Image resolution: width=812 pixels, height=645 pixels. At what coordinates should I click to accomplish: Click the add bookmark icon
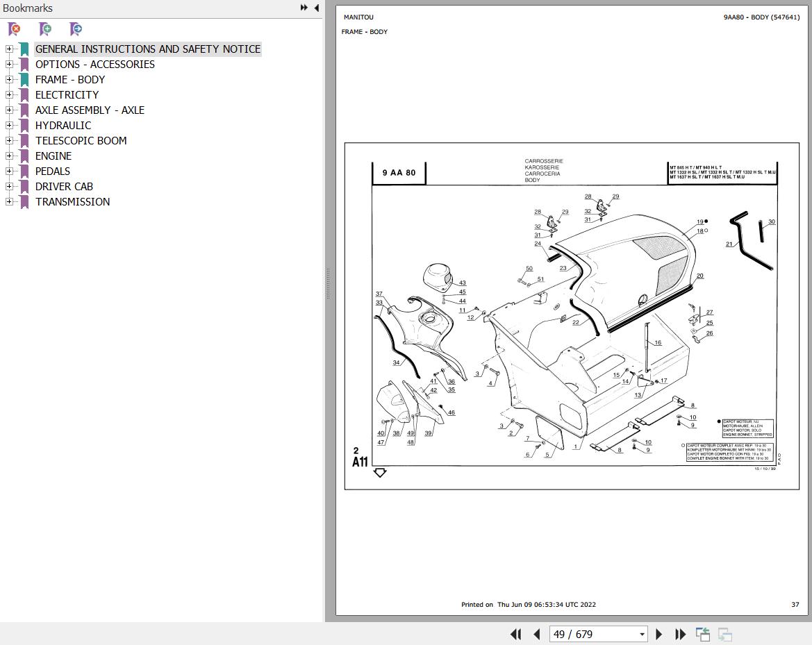pos(45,29)
